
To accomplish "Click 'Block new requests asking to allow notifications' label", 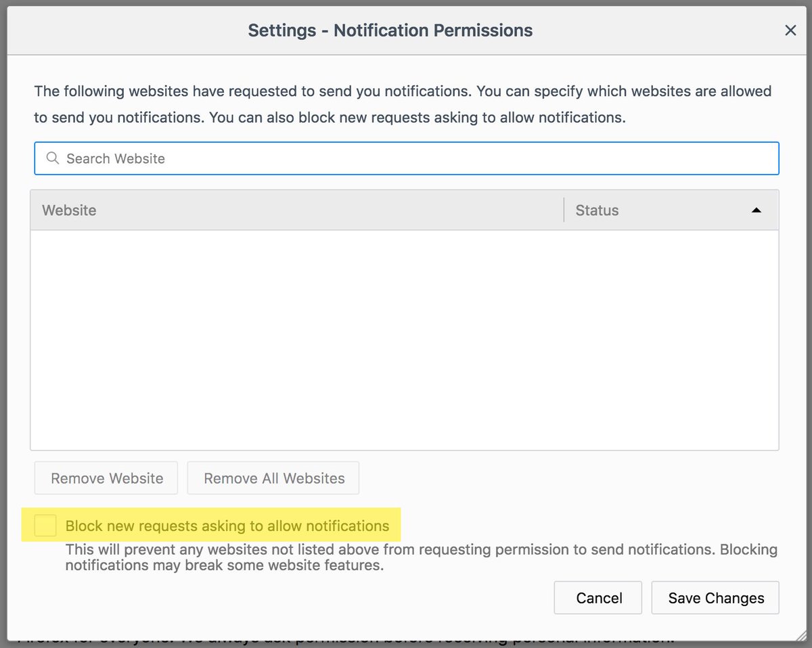I will coord(227,526).
